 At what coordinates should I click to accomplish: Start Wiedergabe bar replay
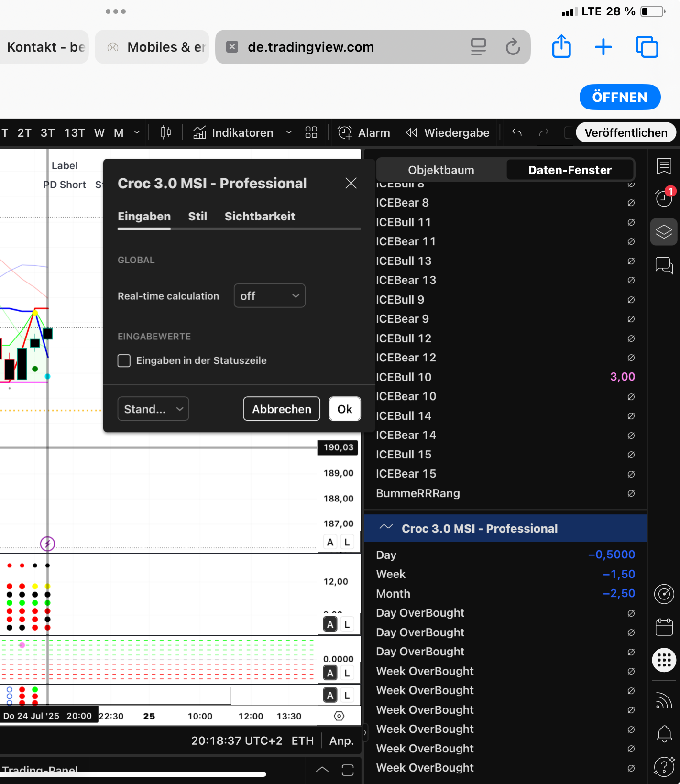448,133
